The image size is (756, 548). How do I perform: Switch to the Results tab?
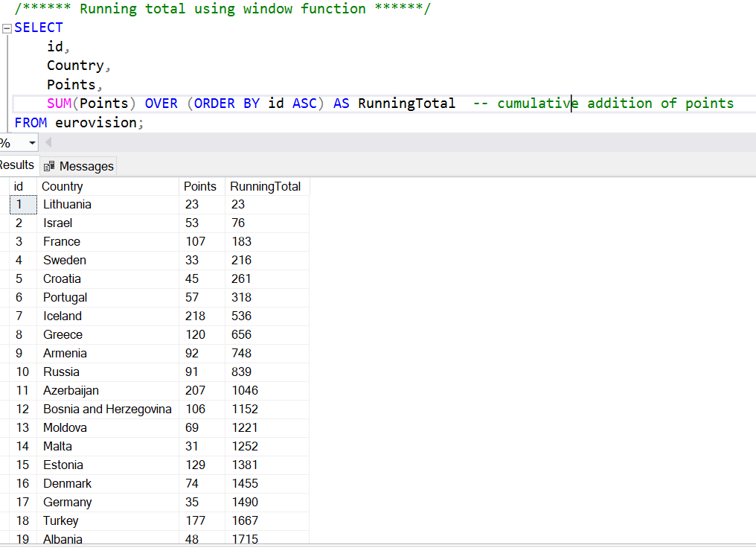(16, 165)
